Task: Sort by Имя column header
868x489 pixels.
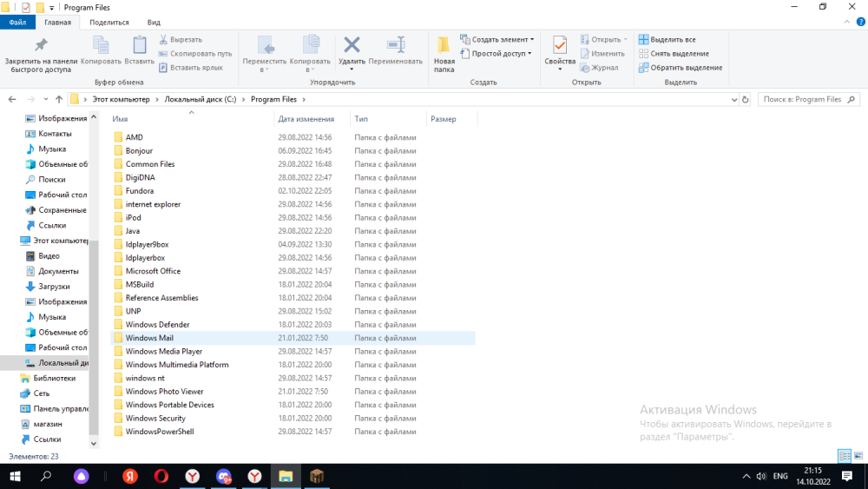Action: (x=120, y=119)
